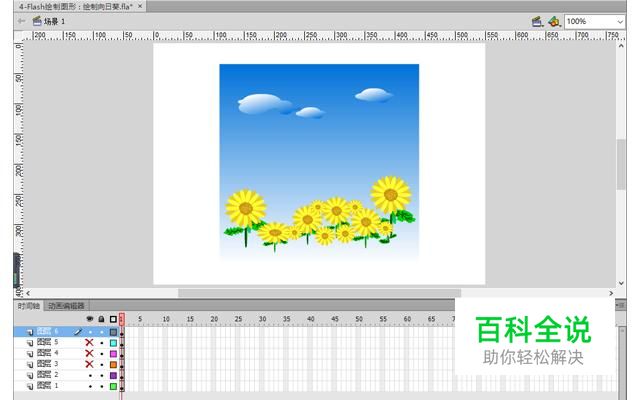The image size is (640, 400).
Task: Click the horizontal scrollbar thumb under the stage
Action: tap(319, 293)
